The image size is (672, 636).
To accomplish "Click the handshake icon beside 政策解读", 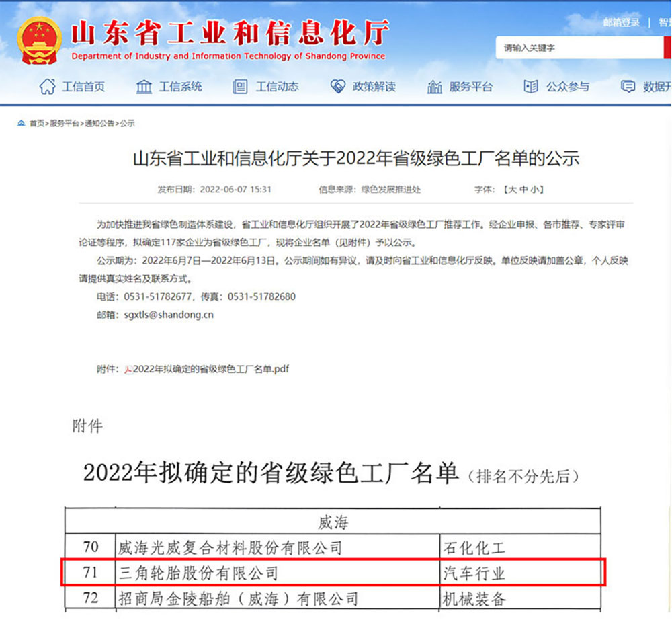I will 337,87.
